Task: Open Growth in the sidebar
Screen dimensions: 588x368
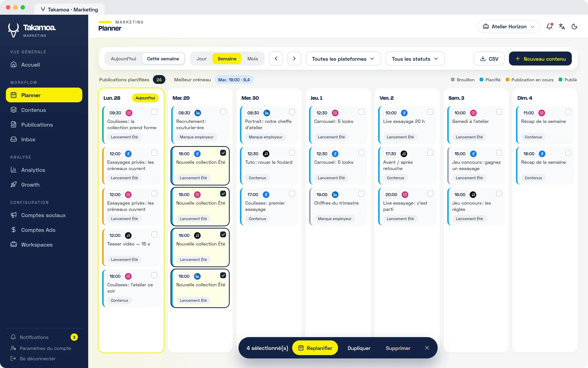Action: (x=44, y=184)
